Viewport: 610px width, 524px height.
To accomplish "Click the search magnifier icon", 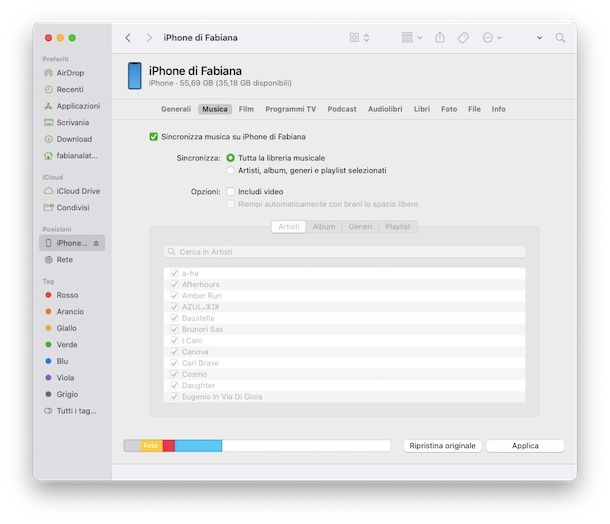I will [x=560, y=38].
